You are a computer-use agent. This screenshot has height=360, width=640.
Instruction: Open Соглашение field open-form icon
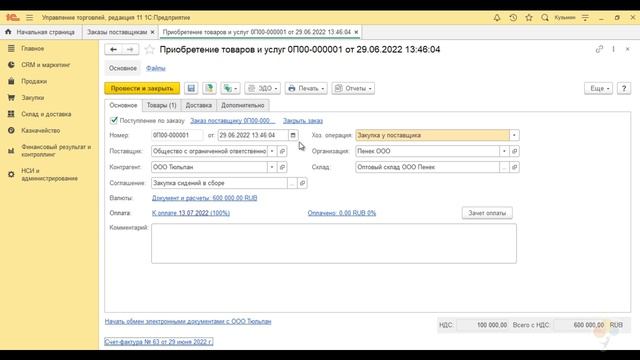point(302,183)
